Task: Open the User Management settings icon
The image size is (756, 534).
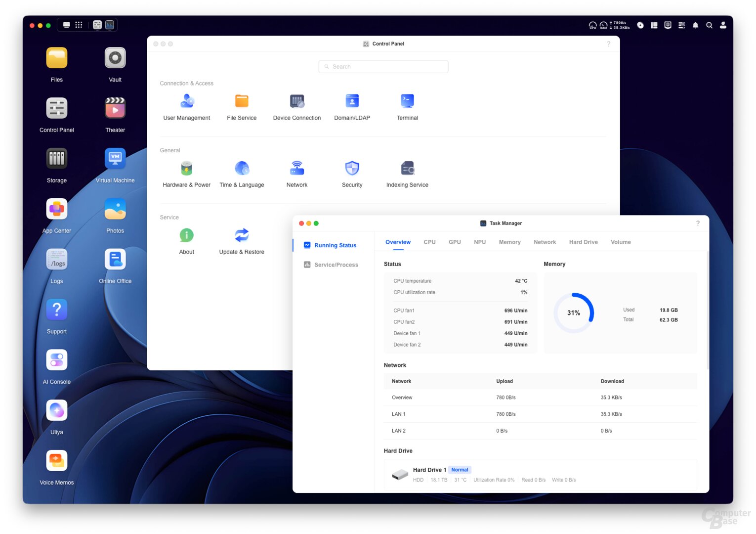Action: (187, 102)
